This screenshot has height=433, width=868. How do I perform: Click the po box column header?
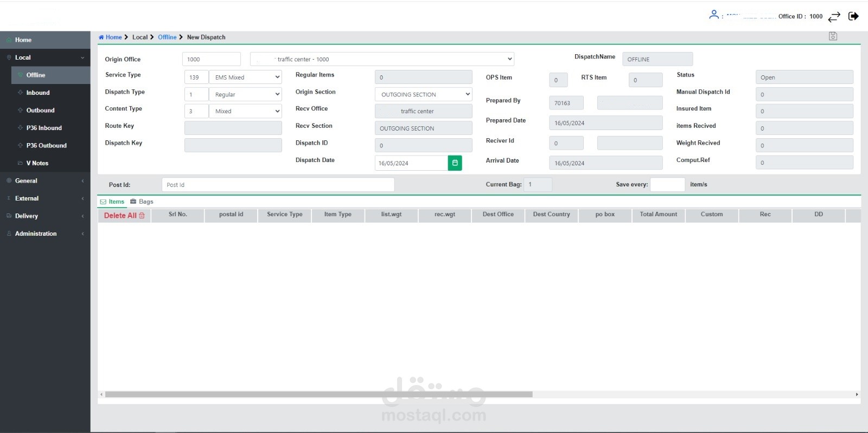[x=605, y=215]
